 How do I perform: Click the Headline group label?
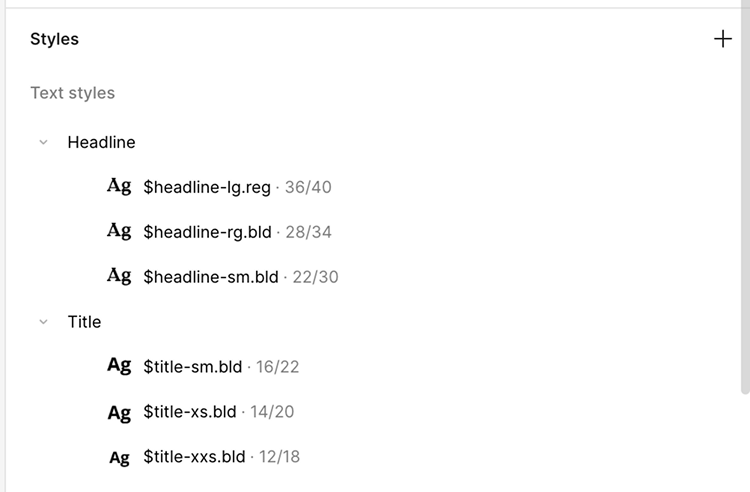pyautogui.click(x=101, y=142)
